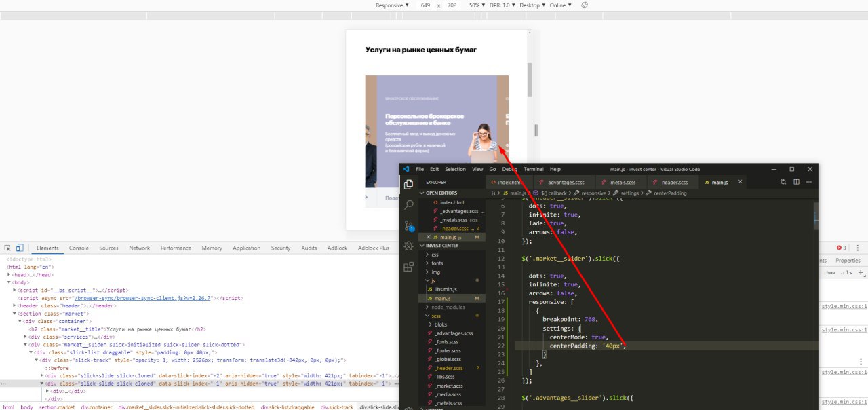Expand the head element in DOM tree
This screenshot has width=868, height=410.
9,275
